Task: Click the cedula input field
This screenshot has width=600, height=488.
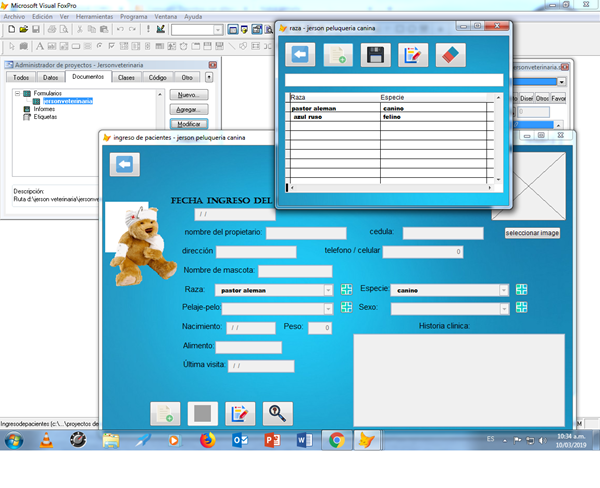Action: pos(443,233)
